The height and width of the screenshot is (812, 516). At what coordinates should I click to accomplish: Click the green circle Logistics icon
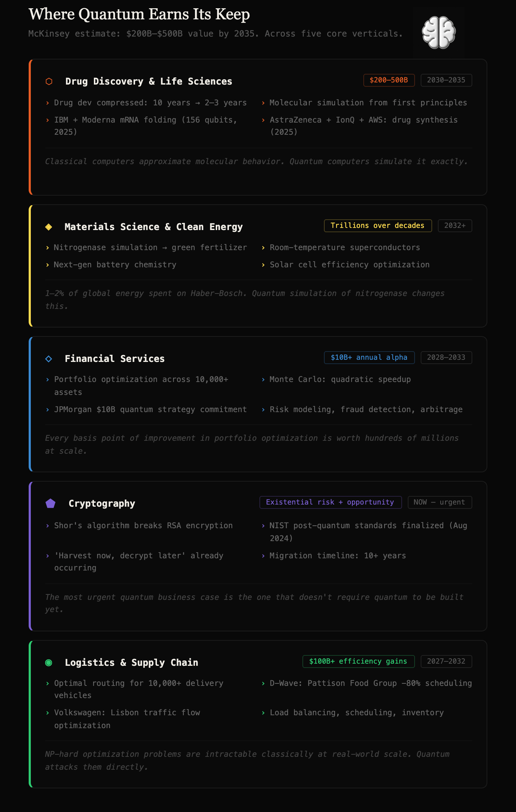(49, 663)
